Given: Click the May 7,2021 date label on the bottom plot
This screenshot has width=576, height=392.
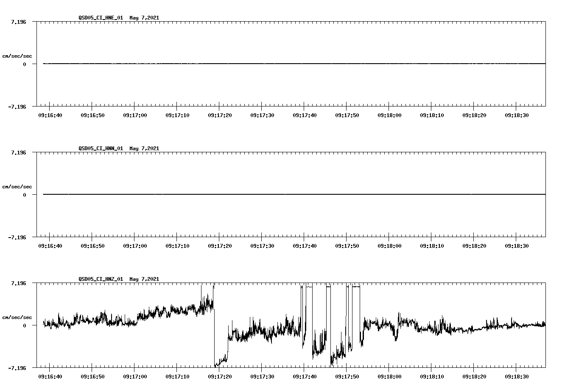Looking at the screenshot, I should tap(144, 279).
